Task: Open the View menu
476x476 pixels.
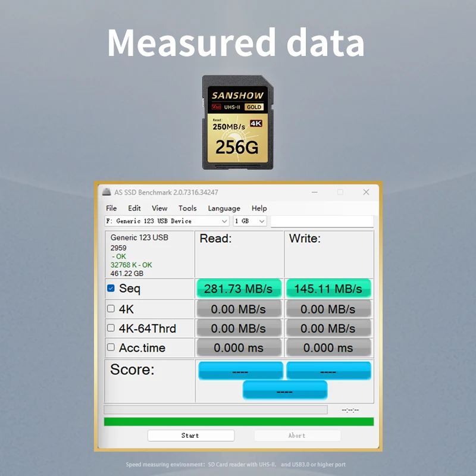Action: coord(159,208)
